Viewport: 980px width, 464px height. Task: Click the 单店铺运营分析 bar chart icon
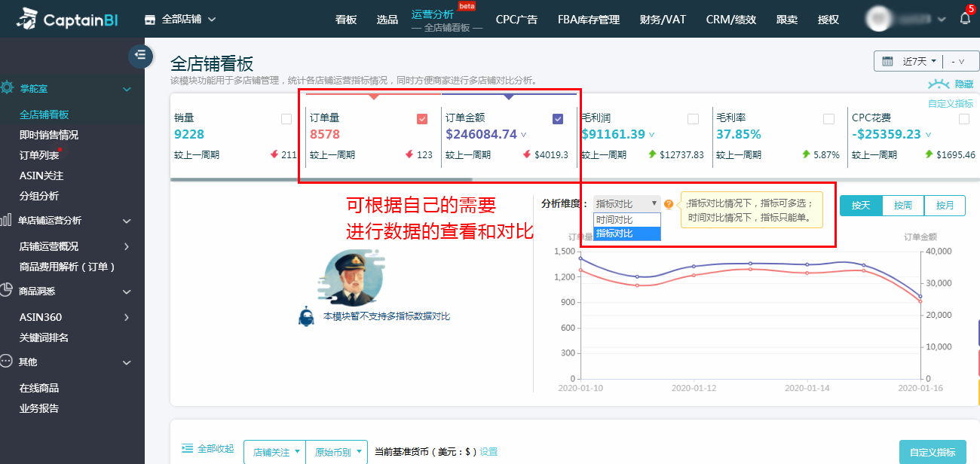(x=6, y=220)
